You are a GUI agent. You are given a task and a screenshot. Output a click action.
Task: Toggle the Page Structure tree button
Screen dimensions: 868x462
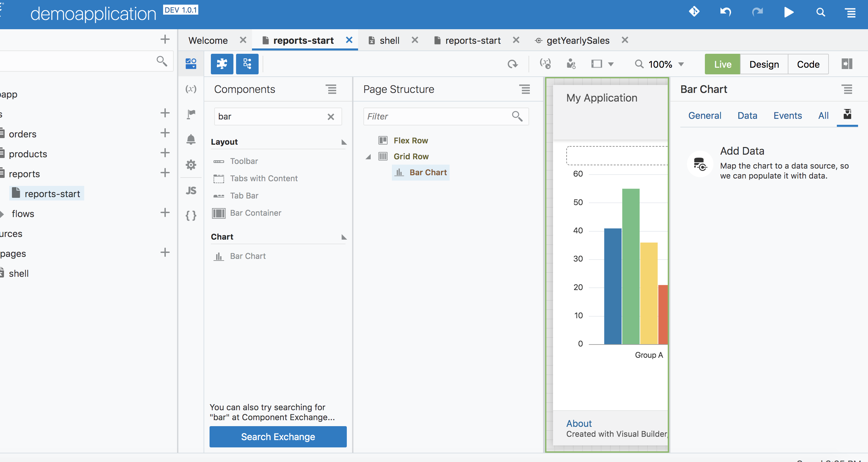click(247, 64)
